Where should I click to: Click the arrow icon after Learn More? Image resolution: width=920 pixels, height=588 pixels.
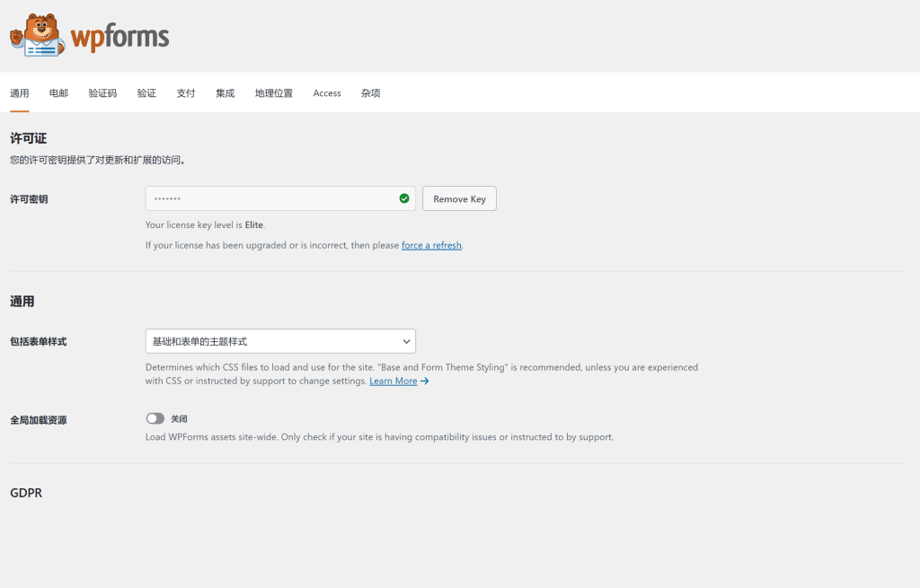425,381
